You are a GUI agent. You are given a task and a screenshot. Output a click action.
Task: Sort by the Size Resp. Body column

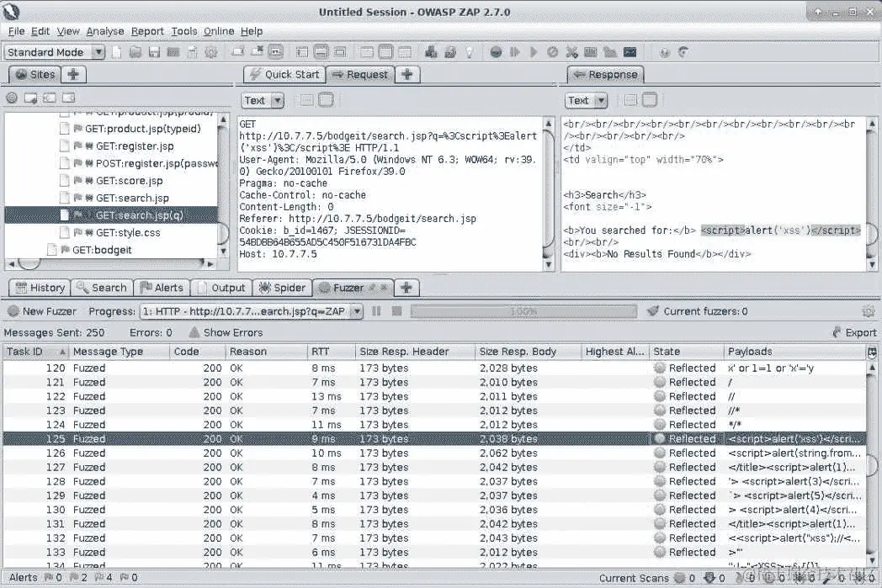(x=528, y=352)
